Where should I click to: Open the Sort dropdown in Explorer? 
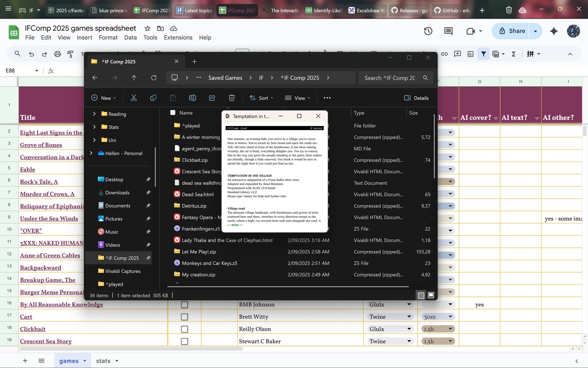point(261,98)
